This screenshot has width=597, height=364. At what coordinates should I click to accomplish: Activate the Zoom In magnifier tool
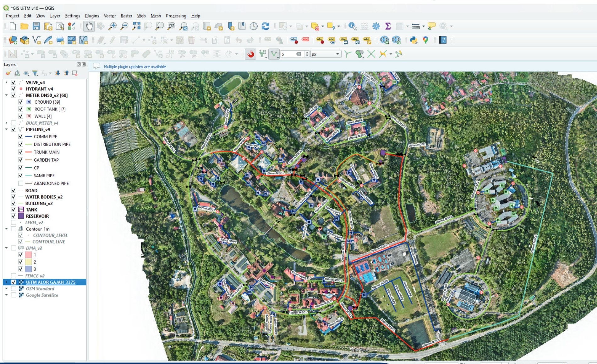click(x=112, y=26)
